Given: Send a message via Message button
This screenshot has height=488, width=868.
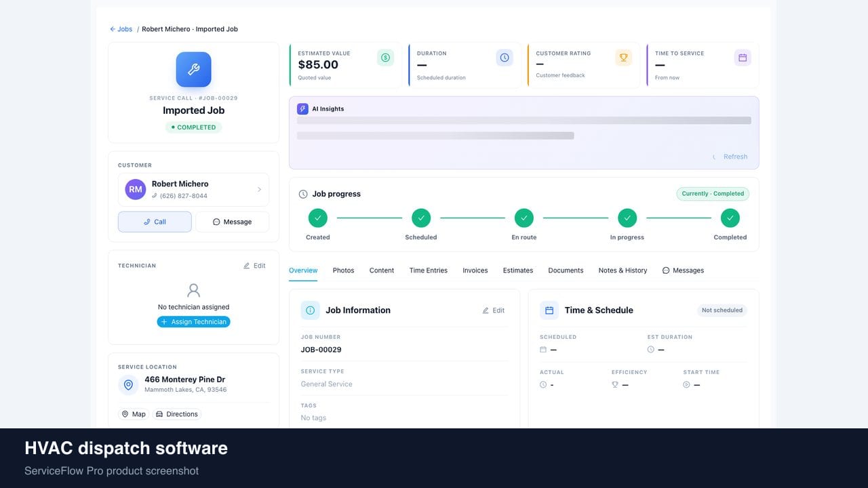Looking at the screenshot, I should click(232, 222).
